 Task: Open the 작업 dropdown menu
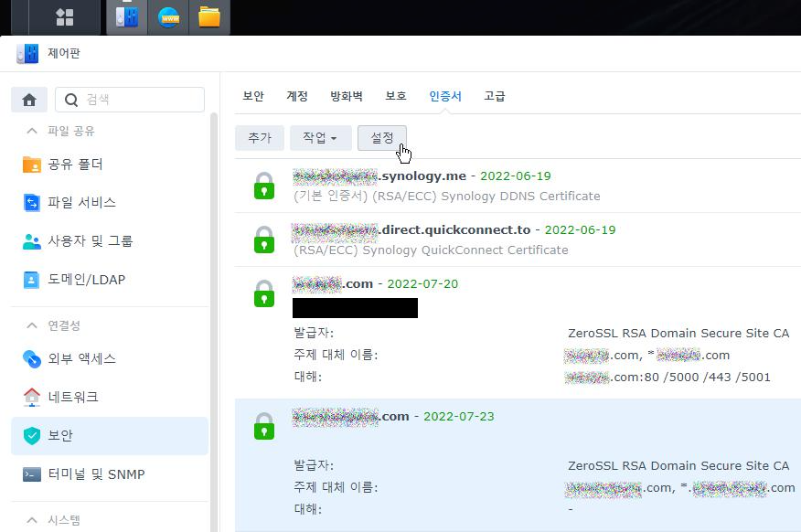(x=321, y=138)
